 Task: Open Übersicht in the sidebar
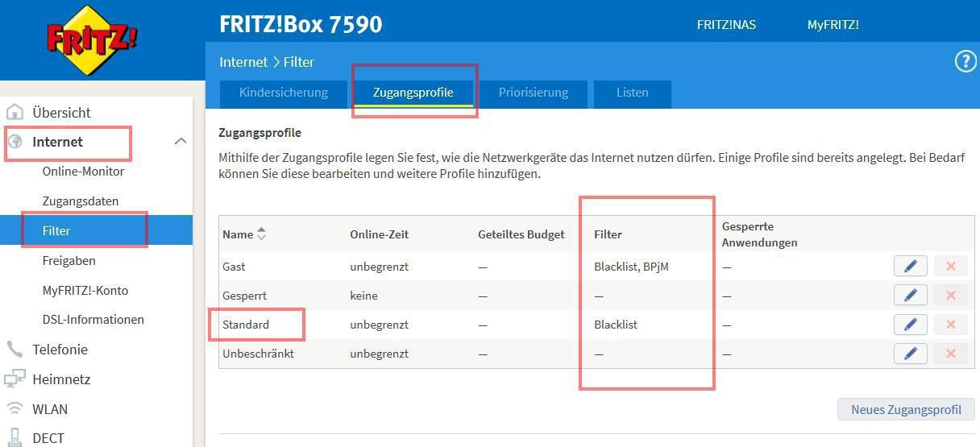[x=61, y=113]
